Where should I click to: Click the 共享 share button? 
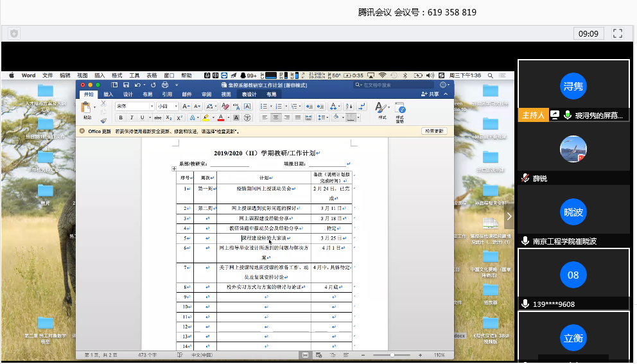(x=430, y=94)
